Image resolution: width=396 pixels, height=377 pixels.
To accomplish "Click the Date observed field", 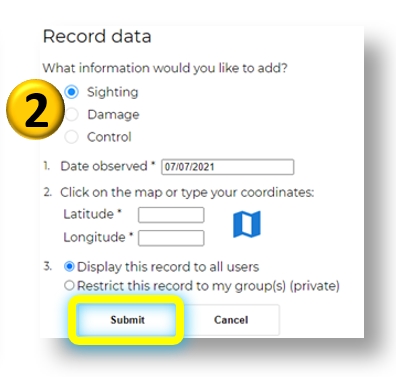I will point(228,167).
